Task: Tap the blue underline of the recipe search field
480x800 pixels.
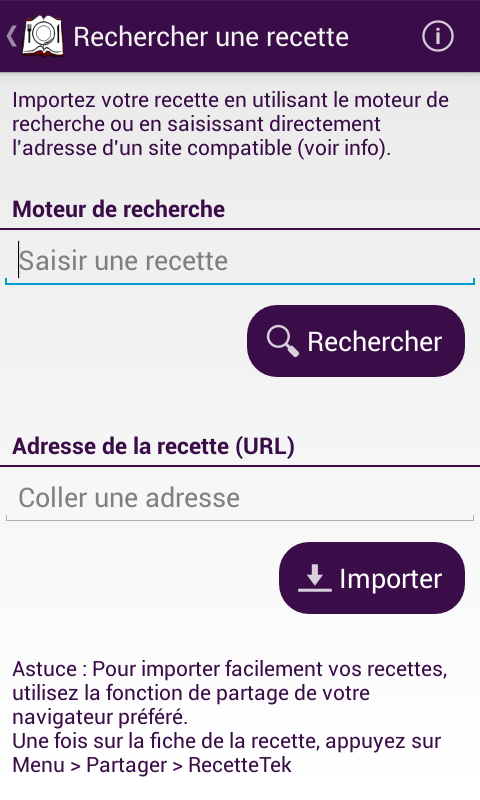Action: tap(240, 282)
